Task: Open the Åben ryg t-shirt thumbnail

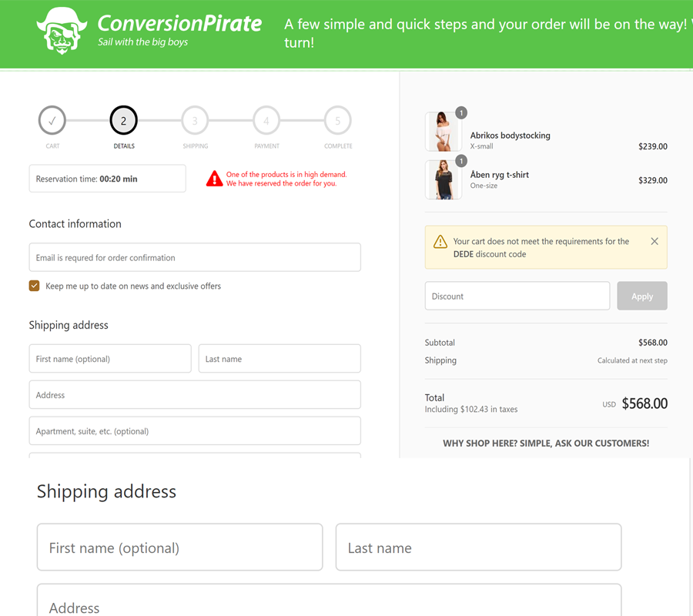Action: 443,179
